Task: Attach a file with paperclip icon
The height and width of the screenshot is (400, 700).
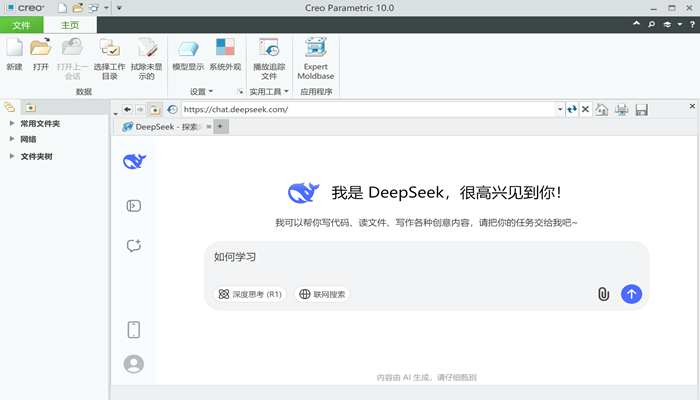Action: [x=604, y=294]
